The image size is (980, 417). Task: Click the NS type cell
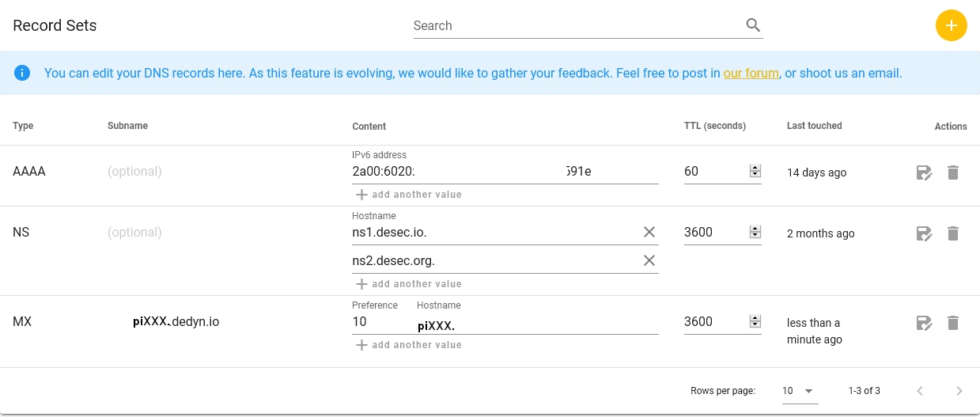(21, 233)
